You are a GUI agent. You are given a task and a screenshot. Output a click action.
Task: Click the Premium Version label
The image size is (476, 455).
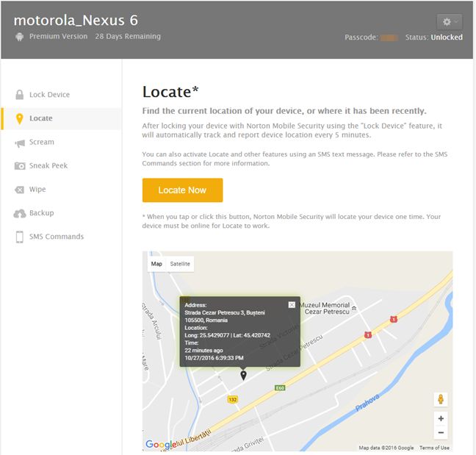(x=58, y=37)
